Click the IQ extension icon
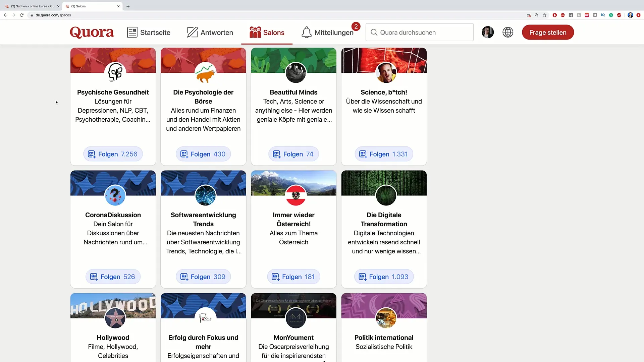The image size is (644, 362). point(603,15)
